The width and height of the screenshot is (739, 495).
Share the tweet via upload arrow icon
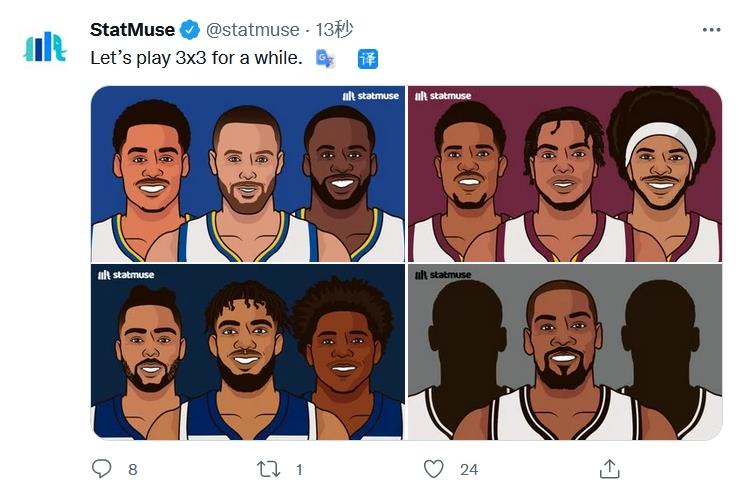tap(610, 468)
